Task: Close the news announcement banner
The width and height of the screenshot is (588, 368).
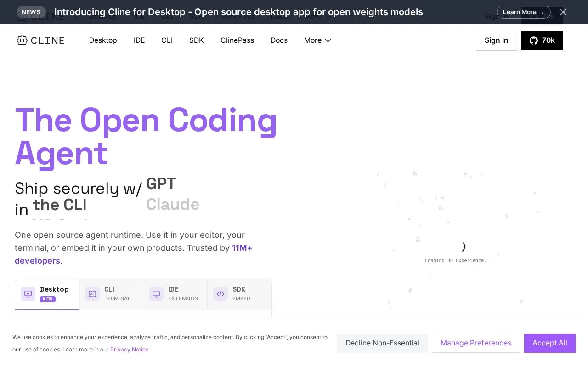Action: [563, 12]
